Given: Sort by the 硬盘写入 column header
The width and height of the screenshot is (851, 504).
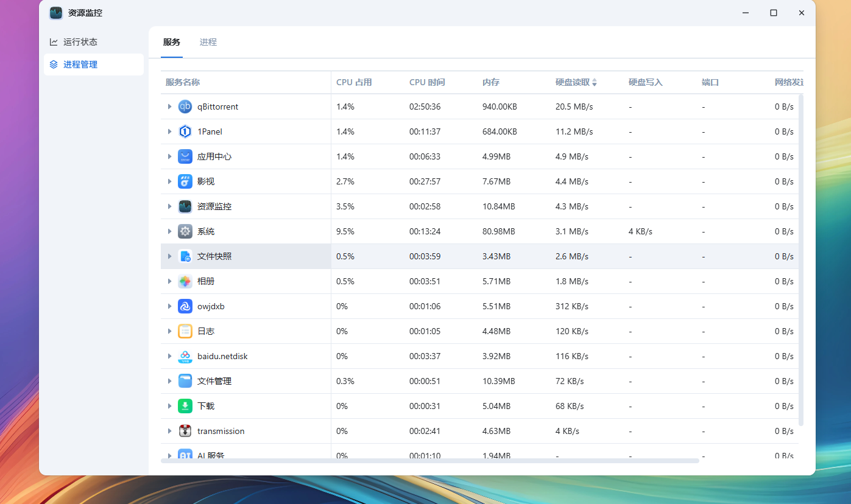Looking at the screenshot, I should pos(646,82).
